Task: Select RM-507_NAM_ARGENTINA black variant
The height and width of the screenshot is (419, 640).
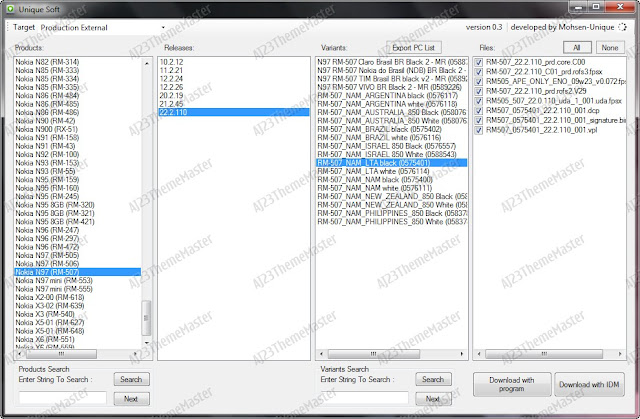Action: [392, 95]
